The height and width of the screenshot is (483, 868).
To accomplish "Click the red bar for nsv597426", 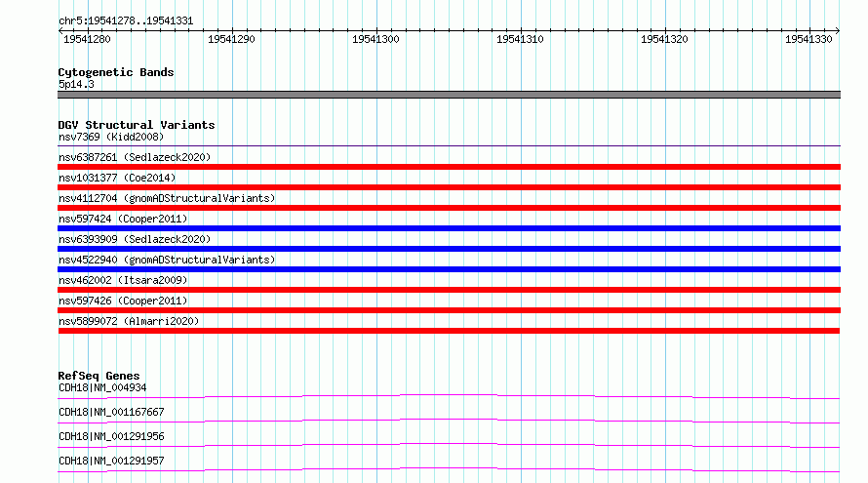I will point(449,310).
